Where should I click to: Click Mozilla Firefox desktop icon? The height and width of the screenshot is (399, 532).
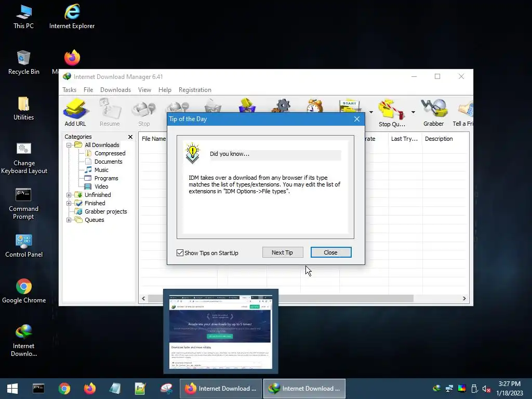[72, 58]
